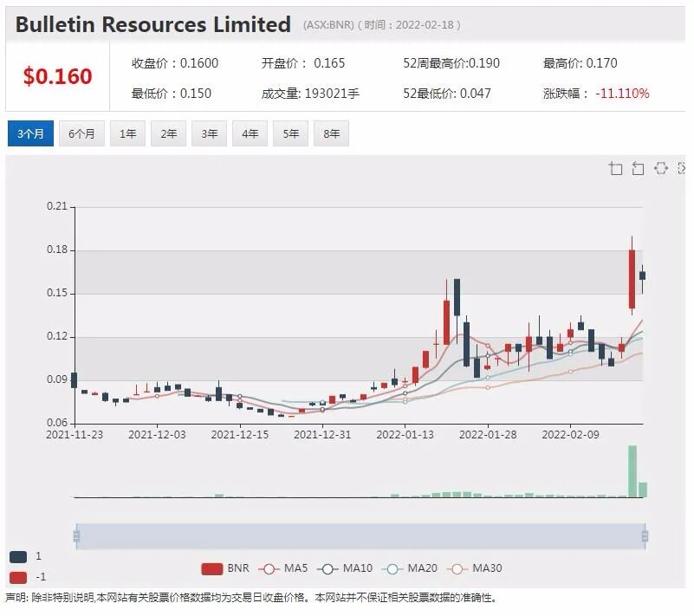This screenshot has width=694, height=616.
Task: Click the 52周最高价:0.190 value
Action: tap(451, 63)
